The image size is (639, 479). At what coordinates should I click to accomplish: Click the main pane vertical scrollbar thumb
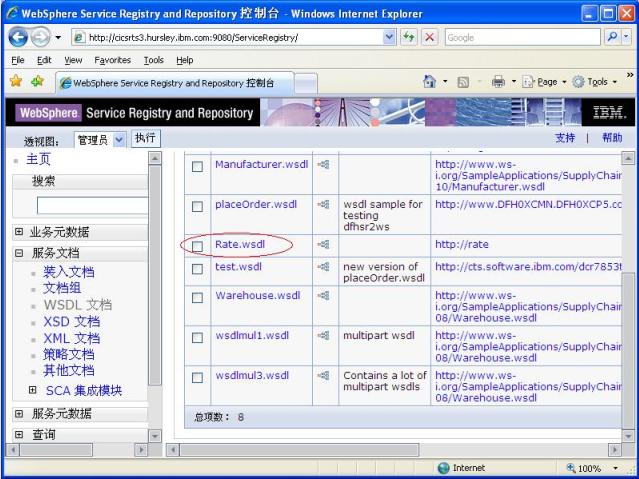click(x=628, y=351)
